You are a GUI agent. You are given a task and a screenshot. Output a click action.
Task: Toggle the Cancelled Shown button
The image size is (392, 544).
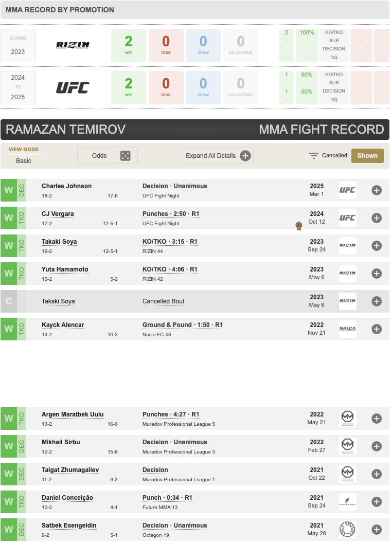pos(367,156)
